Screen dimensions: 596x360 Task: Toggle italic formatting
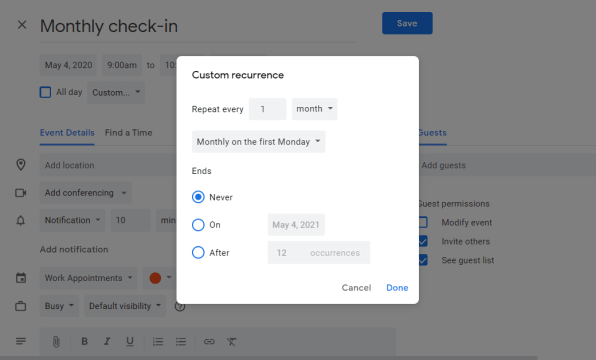point(107,342)
